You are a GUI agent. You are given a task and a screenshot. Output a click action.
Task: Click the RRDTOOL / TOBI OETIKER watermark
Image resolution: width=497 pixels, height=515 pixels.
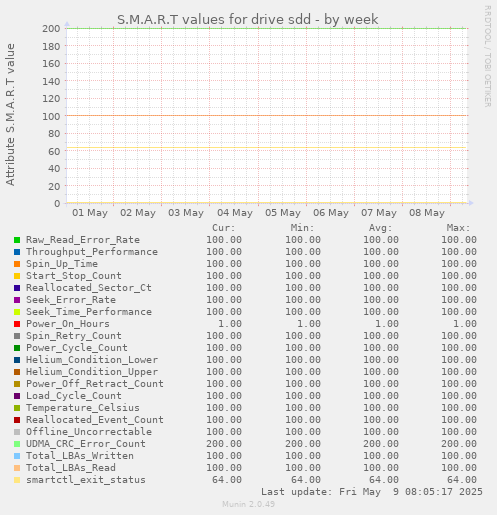point(487,56)
